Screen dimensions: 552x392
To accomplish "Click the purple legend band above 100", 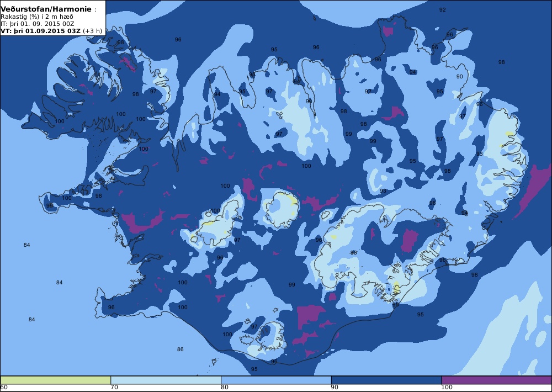I will coord(497,380).
